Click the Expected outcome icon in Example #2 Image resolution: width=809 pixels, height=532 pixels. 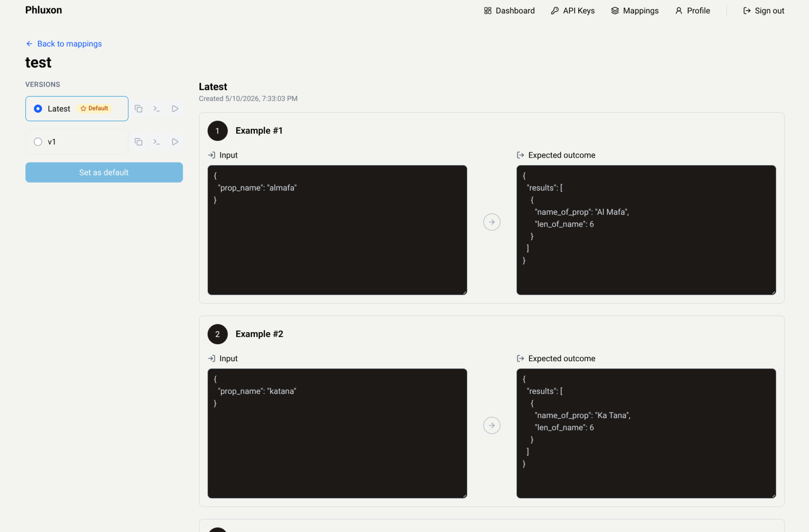coord(520,358)
